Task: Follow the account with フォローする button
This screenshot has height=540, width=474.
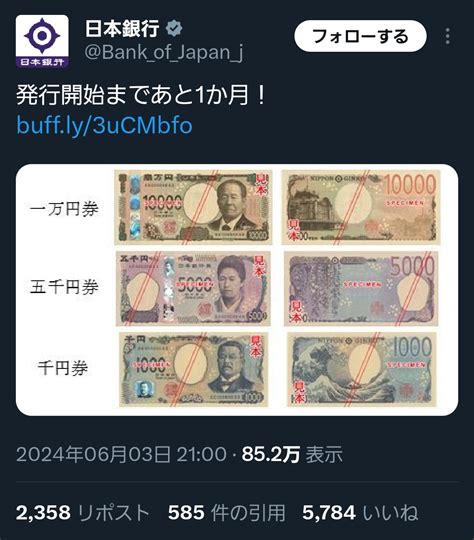Action: tap(360, 36)
